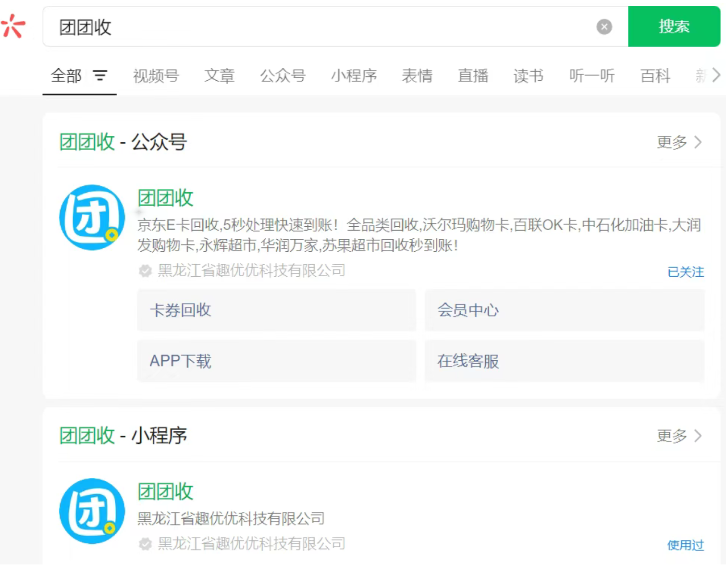Switch to the 百科 tab
Image resolution: width=726 pixels, height=588 pixels.
655,76
